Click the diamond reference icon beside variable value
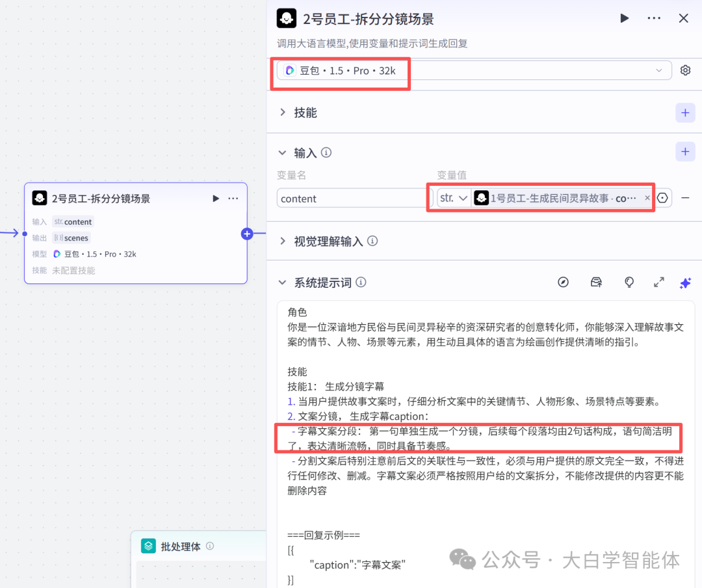This screenshot has height=588, width=702. coord(662,198)
